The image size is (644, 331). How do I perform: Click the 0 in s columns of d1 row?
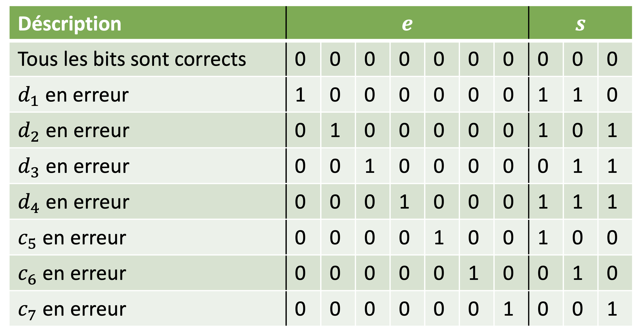click(612, 95)
